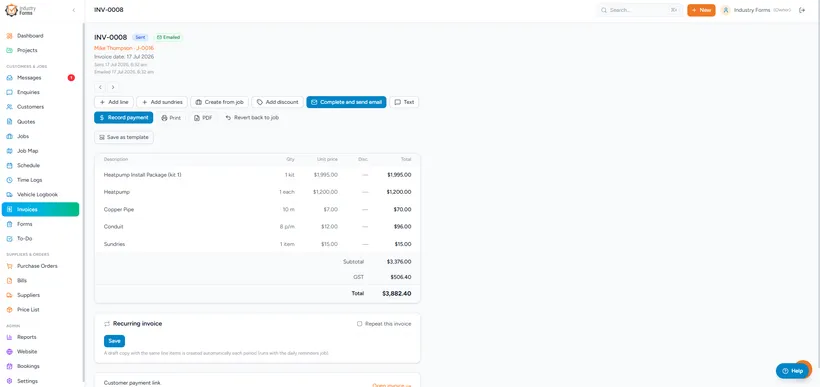Go to Enquiries
This screenshot has height=387, width=820.
click(x=28, y=92)
